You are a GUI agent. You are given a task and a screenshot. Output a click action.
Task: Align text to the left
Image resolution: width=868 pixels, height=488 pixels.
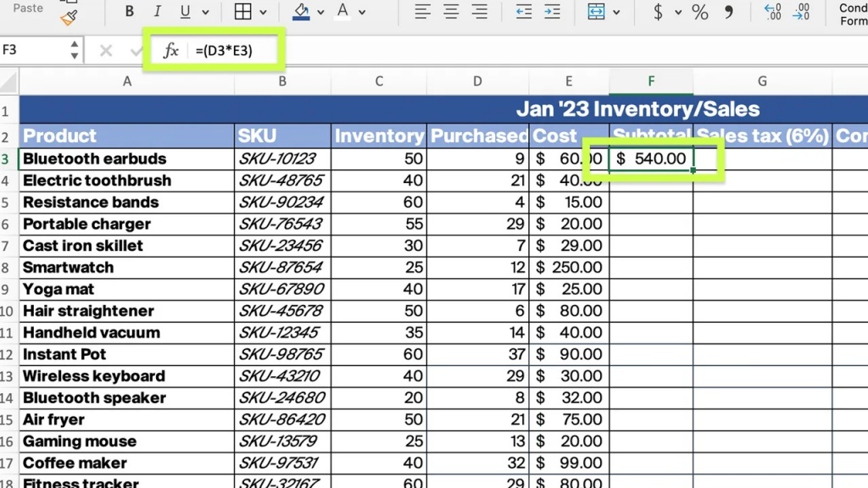(x=422, y=11)
